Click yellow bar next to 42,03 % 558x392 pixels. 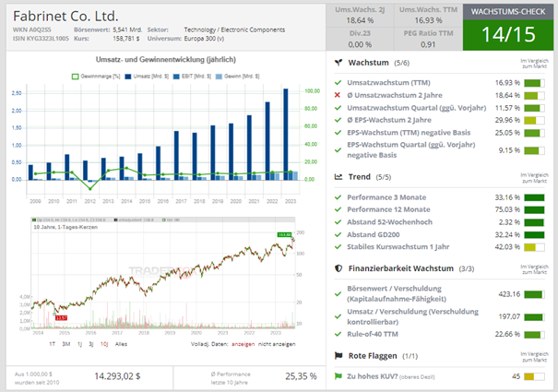tap(534, 247)
